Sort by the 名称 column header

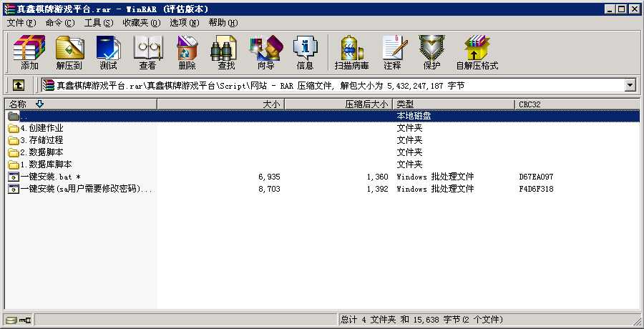coord(81,104)
